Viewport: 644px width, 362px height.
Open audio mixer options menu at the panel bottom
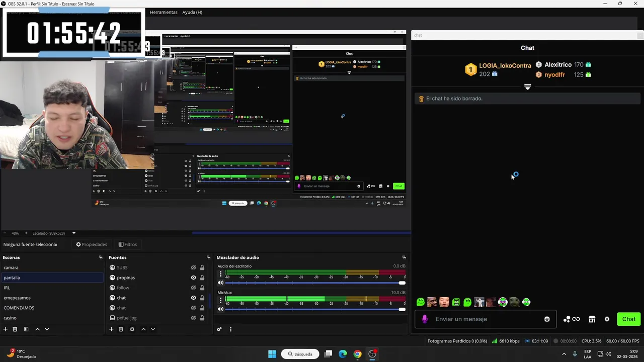pos(230,329)
